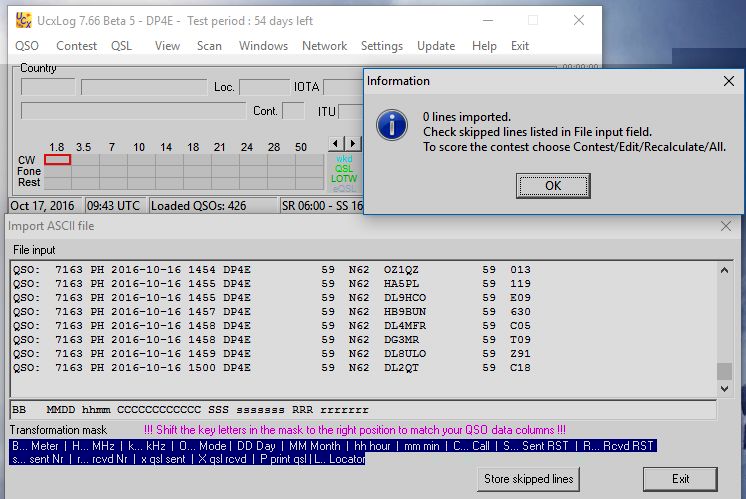Image resolution: width=746 pixels, height=499 pixels.
Task: Select the DL9HCO QSO line
Action: [272, 298]
